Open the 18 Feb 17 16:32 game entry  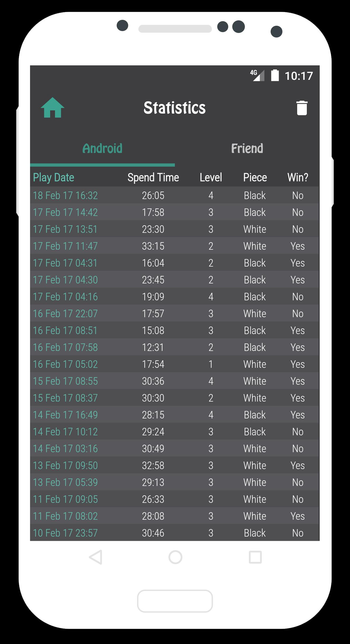point(174,195)
